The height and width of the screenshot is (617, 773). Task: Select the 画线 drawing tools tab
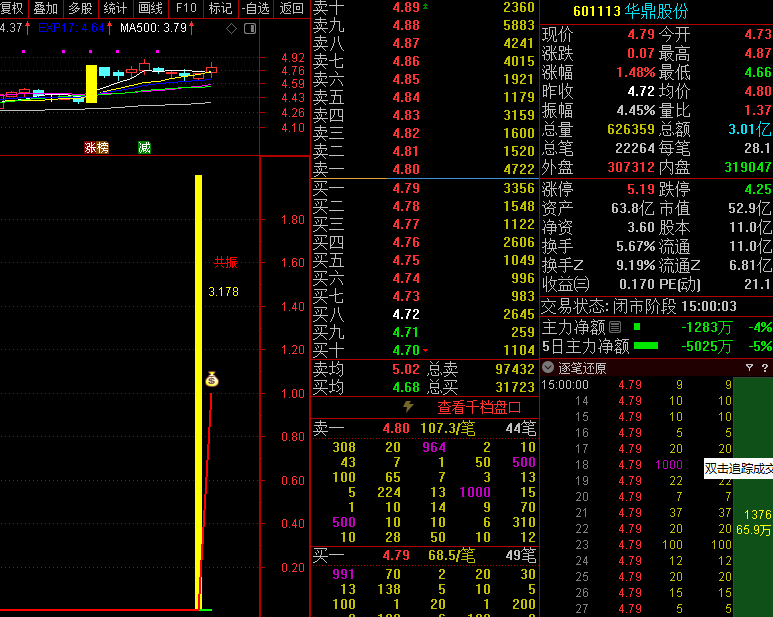pos(150,8)
